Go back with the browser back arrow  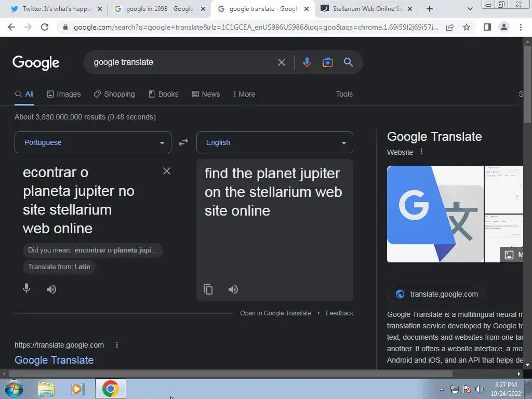pos(11,27)
